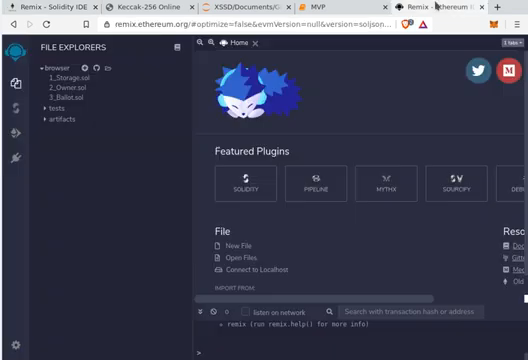Collapse the browser tree folder
Viewport: 528px width, 360px height.
coord(42,68)
